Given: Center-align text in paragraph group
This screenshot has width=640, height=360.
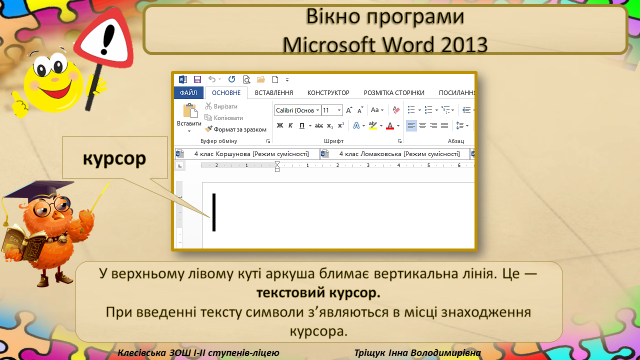Looking at the screenshot, I should coord(422,126).
